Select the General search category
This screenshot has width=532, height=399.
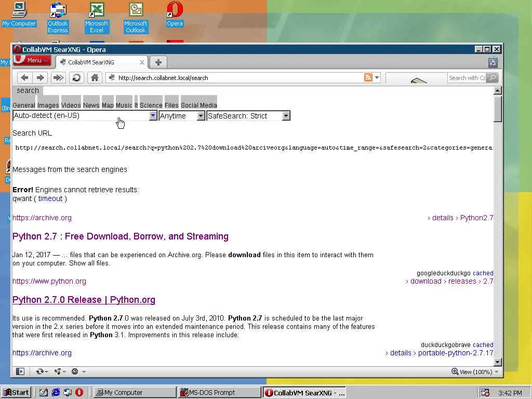point(24,105)
